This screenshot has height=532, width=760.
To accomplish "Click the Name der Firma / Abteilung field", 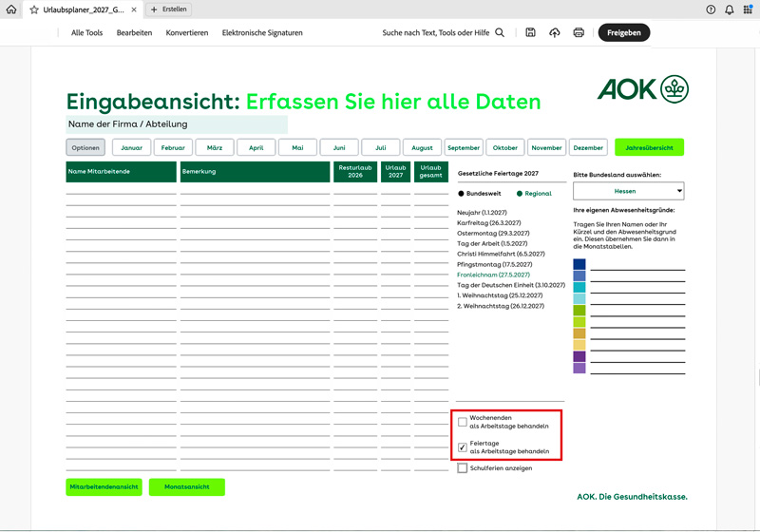I will 176,124.
